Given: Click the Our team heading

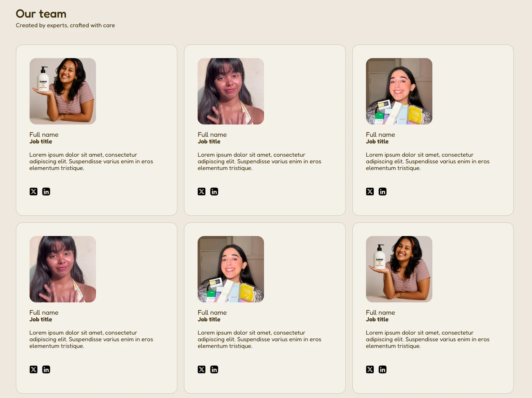Looking at the screenshot, I should 41,14.
